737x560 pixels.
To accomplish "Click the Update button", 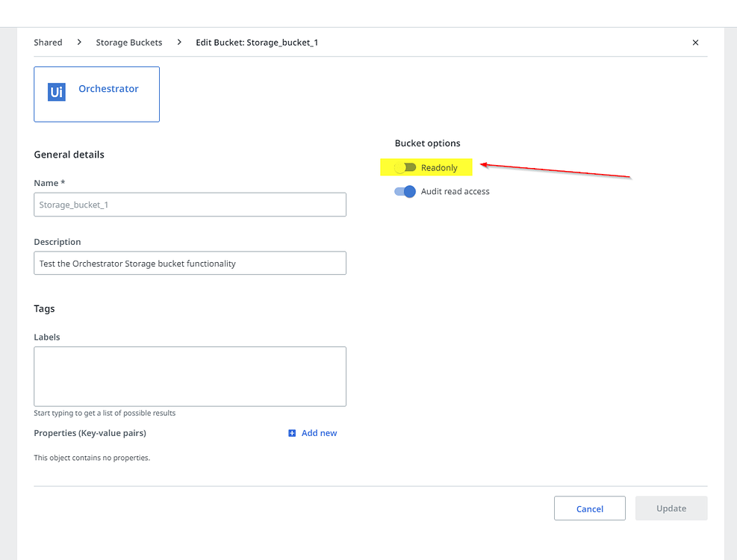I will point(671,508).
